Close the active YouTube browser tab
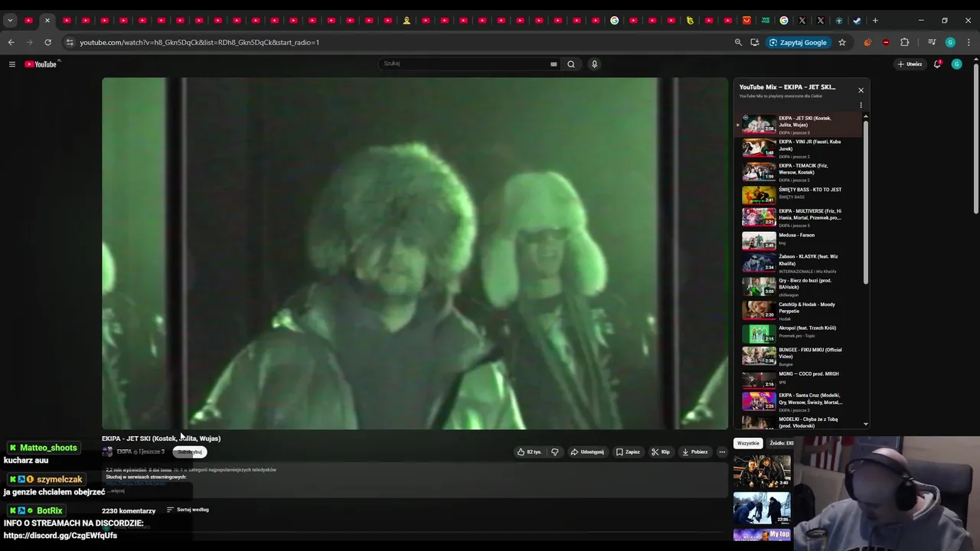 click(x=47, y=21)
